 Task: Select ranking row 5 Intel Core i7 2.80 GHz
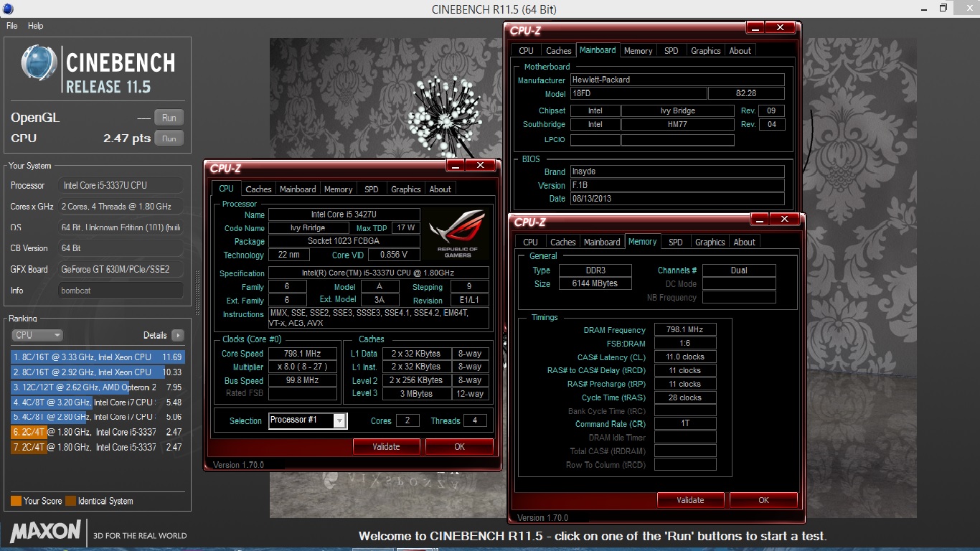[98, 417]
